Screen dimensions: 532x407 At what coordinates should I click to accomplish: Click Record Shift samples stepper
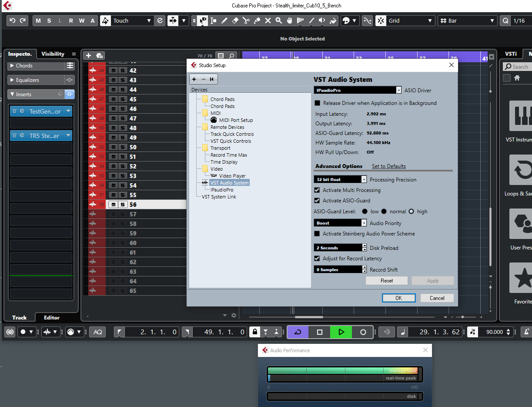click(365, 269)
